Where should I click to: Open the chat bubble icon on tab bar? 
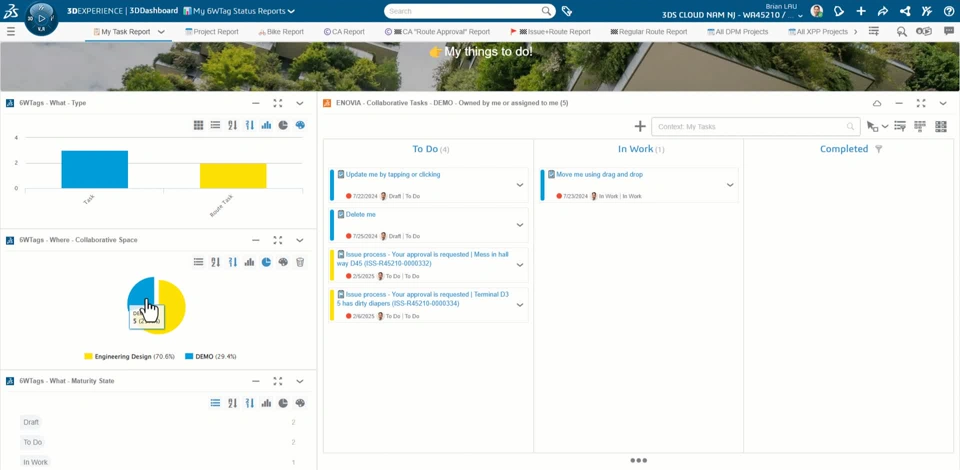949,32
